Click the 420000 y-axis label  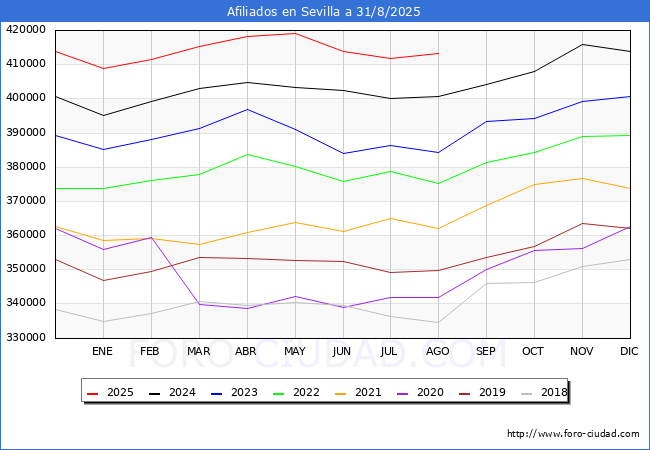tap(27, 30)
